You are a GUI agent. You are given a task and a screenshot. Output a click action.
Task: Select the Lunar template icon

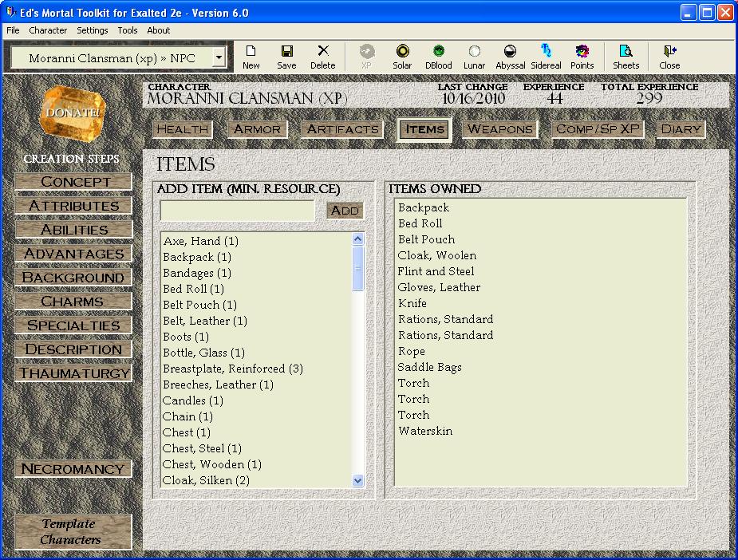pyautogui.click(x=474, y=56)
